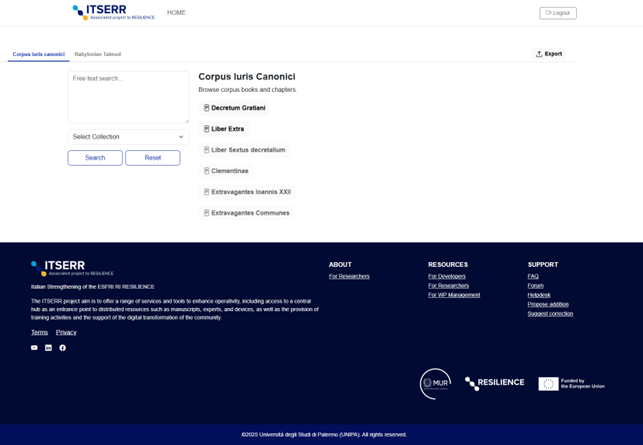643x445 pixels.
Task: Click the RESILIENCE logo in the footer
Action: 494,383
